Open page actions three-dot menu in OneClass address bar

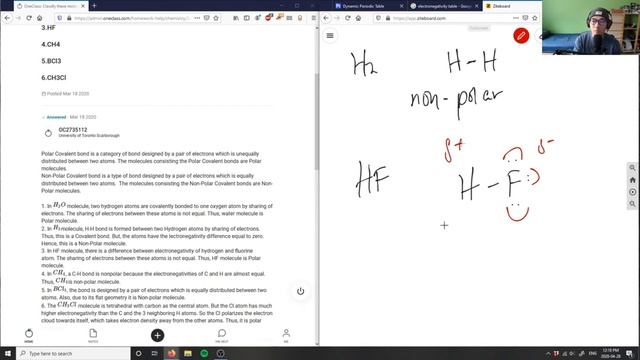point(197,18)
